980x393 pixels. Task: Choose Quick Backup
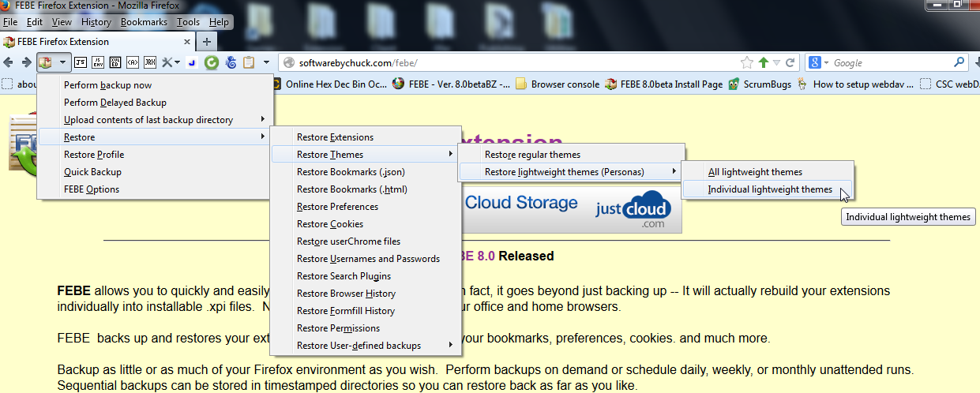[156, 172]
